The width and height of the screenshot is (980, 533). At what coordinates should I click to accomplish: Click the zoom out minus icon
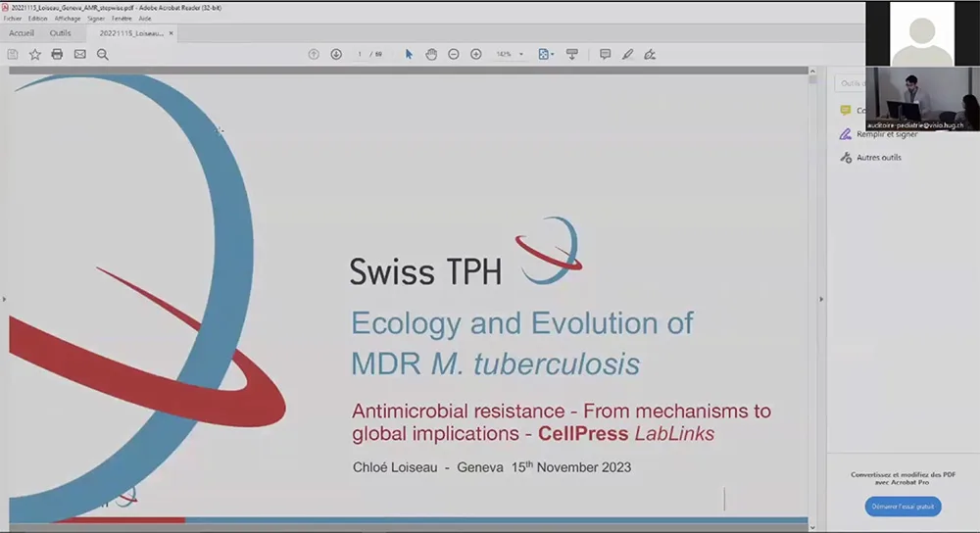[454, 54]
